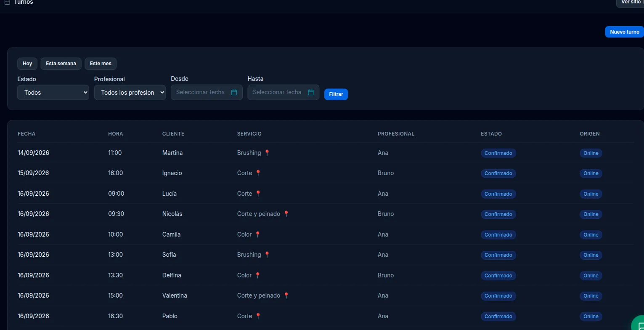Image resolution: width=644 pixels, height=330 pixels.
Task: Open the Estado dropdown set to Todos
Action: tap(53, 93)
